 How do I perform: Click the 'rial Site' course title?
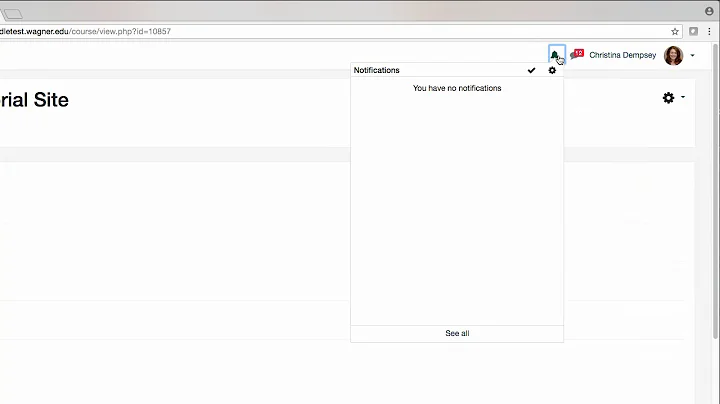tap(34, 100)
